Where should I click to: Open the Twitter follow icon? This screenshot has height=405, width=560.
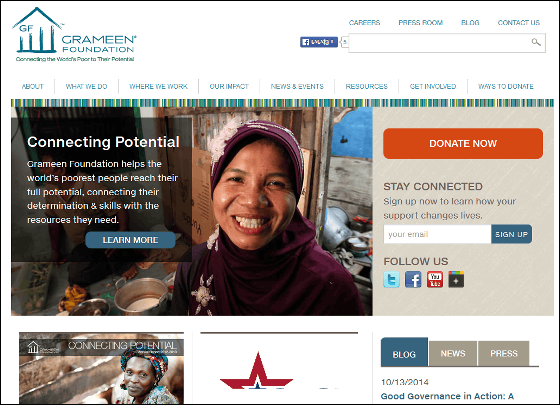391,279
